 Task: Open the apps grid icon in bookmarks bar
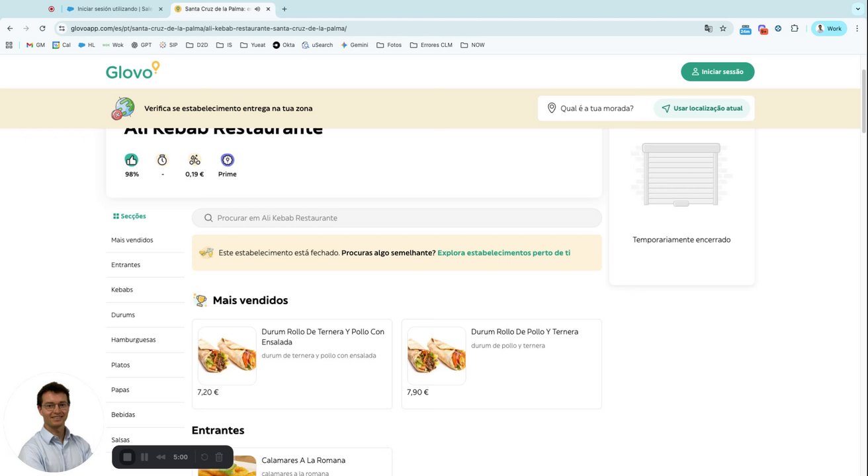[x=9, y=45]
